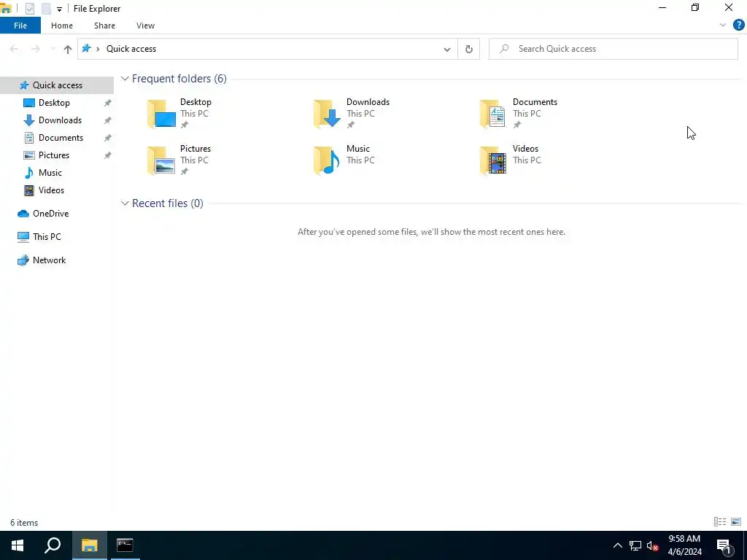Viewport: 747px width, 560px height.
Task: Select Videos in the navigation pane
Action: pyautogui.click(x=51, y=190)
